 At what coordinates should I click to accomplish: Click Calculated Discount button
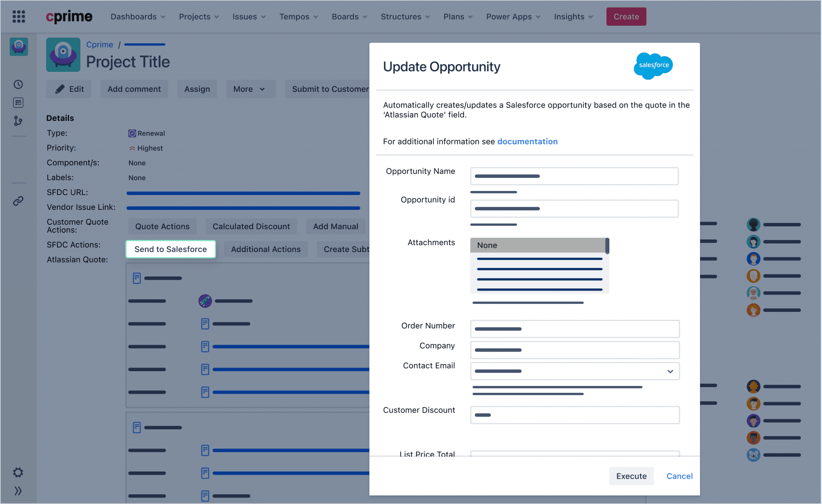click(x=251, y=226)
